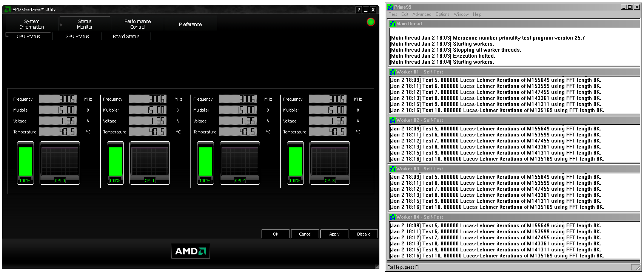Click the Discard button in OverDrive
The image size is (644, 274).
364,234
